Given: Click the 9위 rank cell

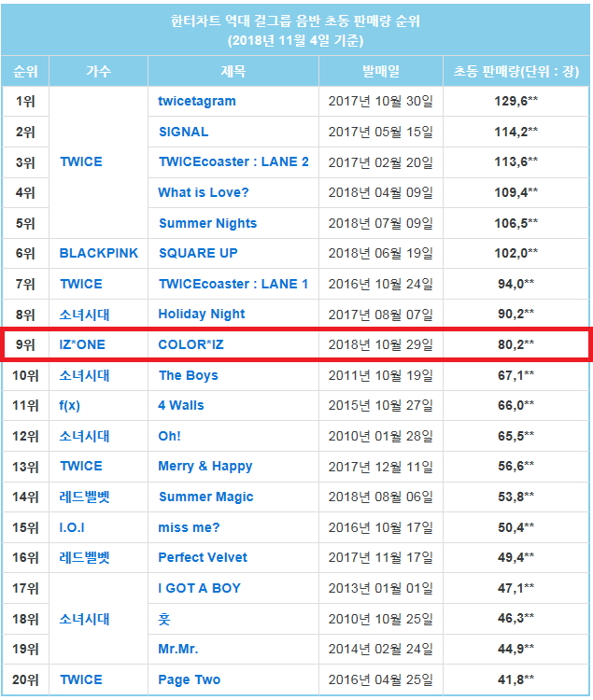Looking at the screenshot, I should [25, 344].
